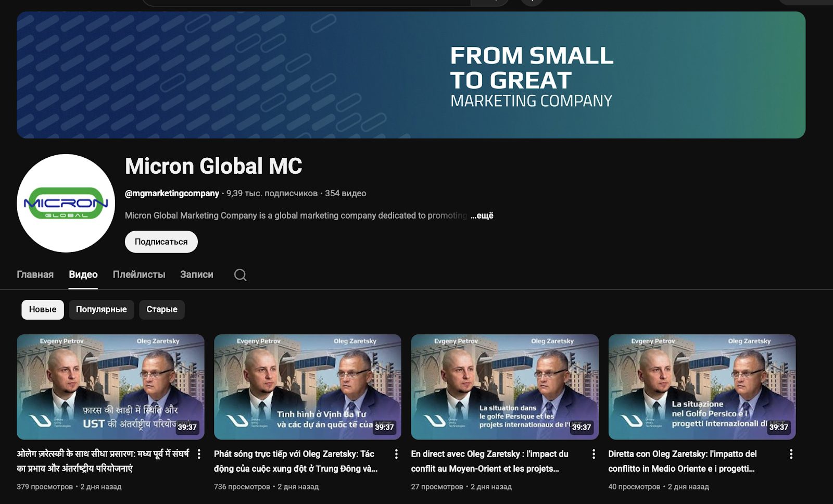The height and width of the screenshot is (504, 833).
Task: Open options menu for the French video
Action: point(594,455)
